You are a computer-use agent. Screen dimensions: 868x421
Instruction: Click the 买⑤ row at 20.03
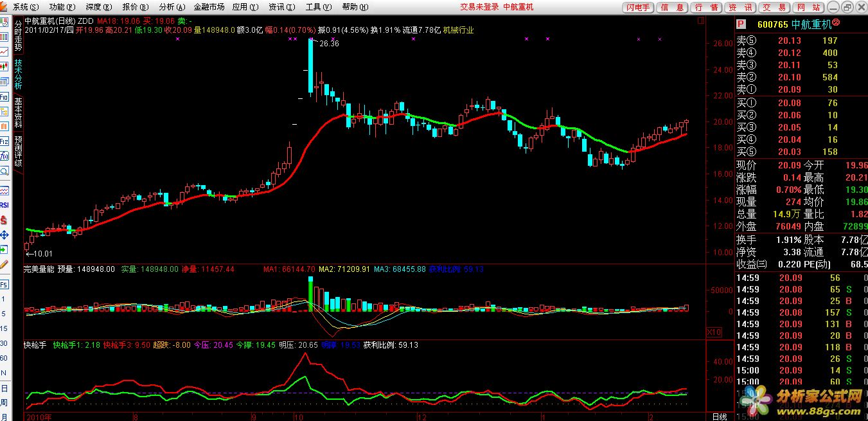click(x=801, y=152)
